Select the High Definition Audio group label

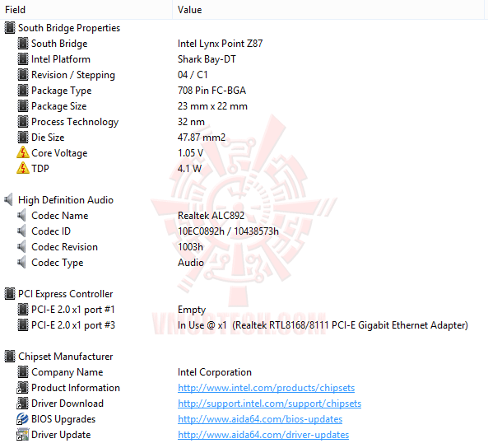(66, 200)
